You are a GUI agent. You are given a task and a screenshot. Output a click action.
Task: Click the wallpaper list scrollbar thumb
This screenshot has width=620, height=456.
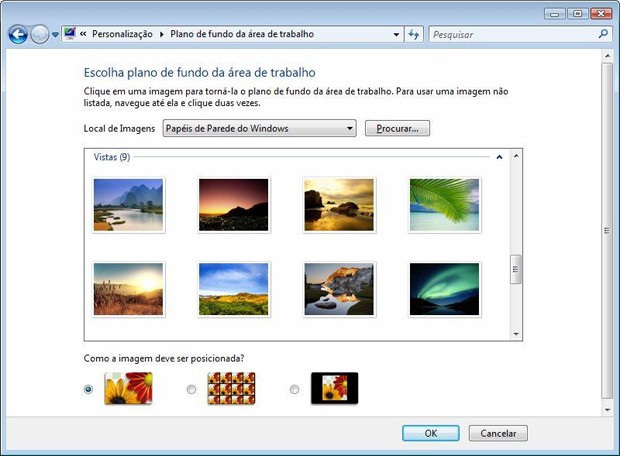pos(516,269)
